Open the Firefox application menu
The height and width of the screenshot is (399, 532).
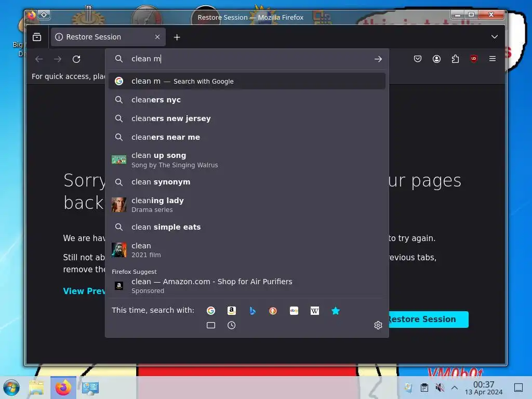click(493, 59)
